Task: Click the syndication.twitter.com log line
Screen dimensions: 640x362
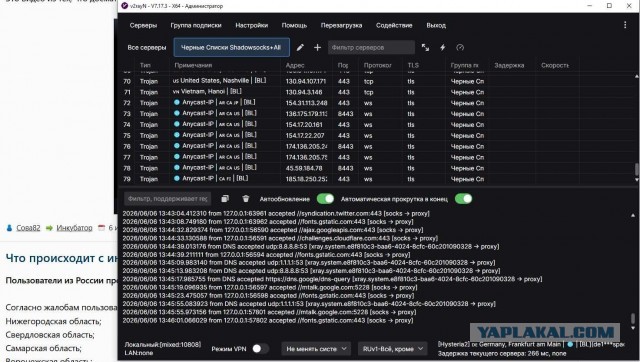Action: point(276,213)
